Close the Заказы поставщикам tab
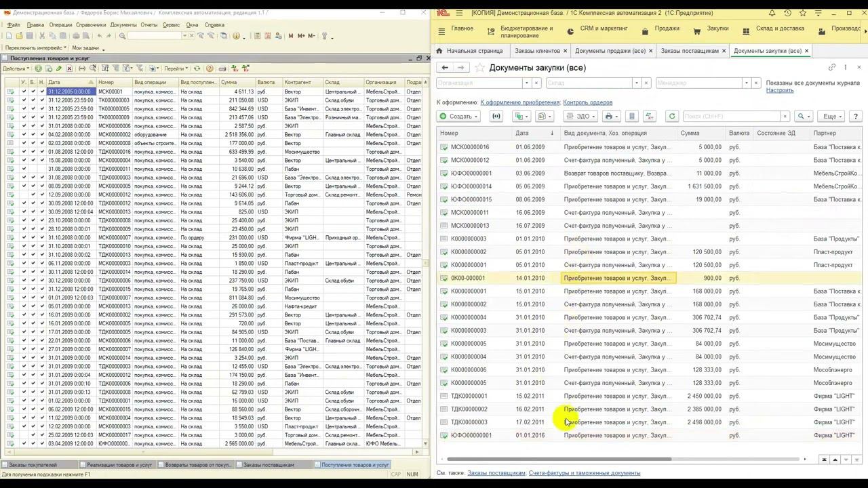This screenshot has height=488, width=868. [x=724, y=51]
